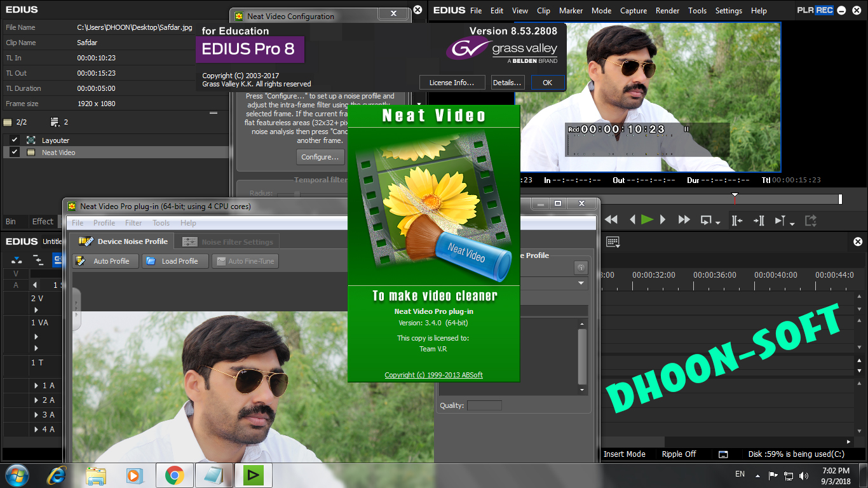Click the Layouter effect icon in the list
This screenshot has width=868, height=488.
click(x=31, y=140)
